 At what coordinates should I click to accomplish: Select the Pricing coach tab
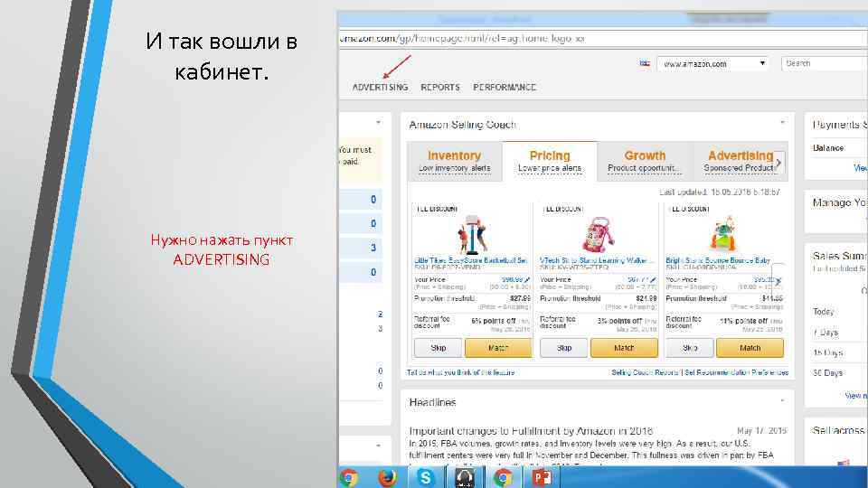550,161
